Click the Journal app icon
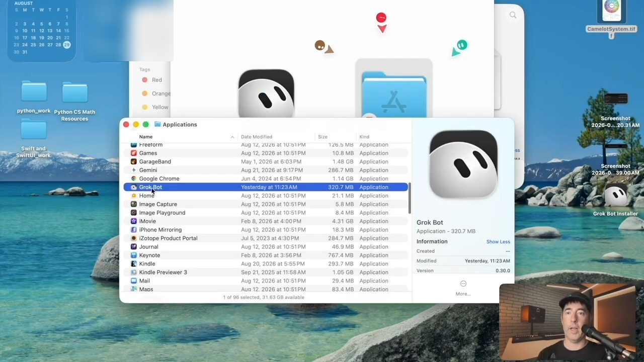This screenshot has width=644, height=362. tap(133, 247)
